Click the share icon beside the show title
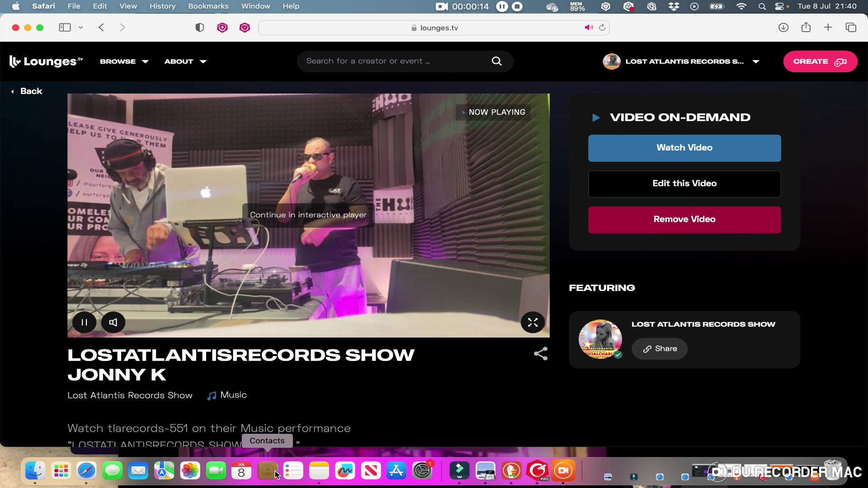This screenshot has height=488, width=868. point(541,353)
